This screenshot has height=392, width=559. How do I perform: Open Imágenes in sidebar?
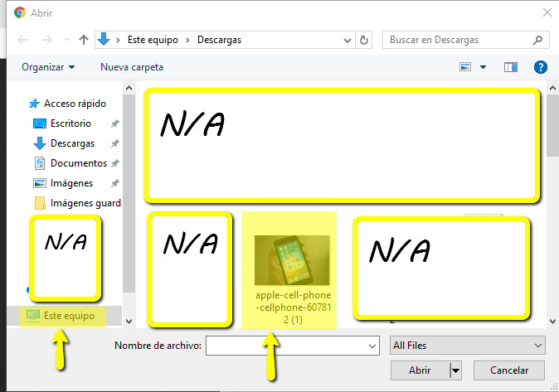pos(71,183)
